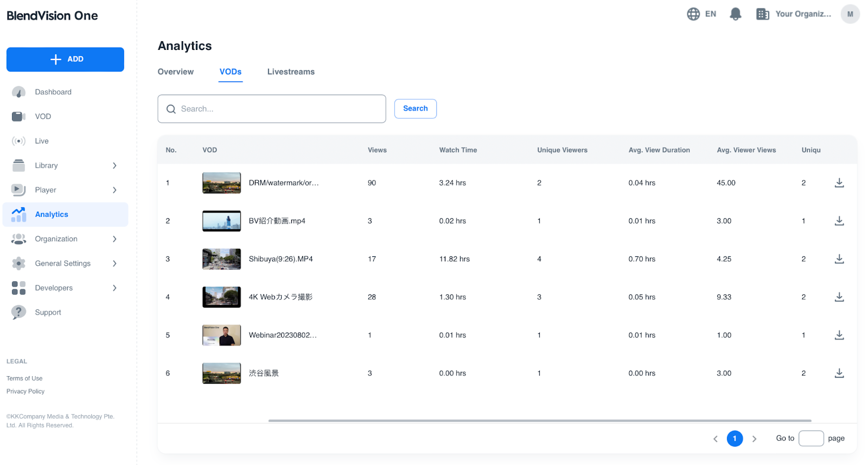Expand General Settings section
Viewport: 868px width, 465px height.
tap(114, 263)
